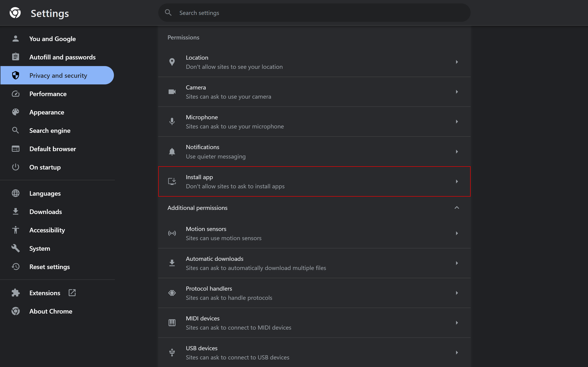
Task: Select Autofill and passwords menu item
Action: [x=62, y=57]
